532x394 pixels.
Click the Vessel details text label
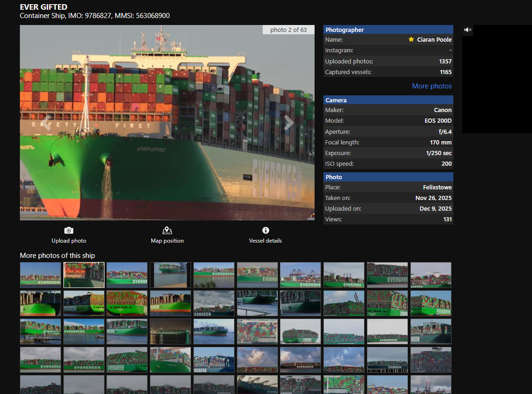[x=266, y=241]
